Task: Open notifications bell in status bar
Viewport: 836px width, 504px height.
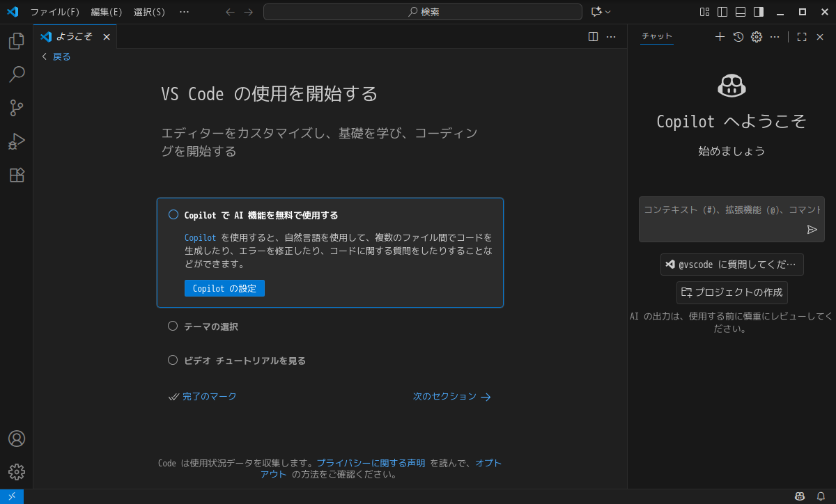Action: pyautogui.click(x=821, y=496)
